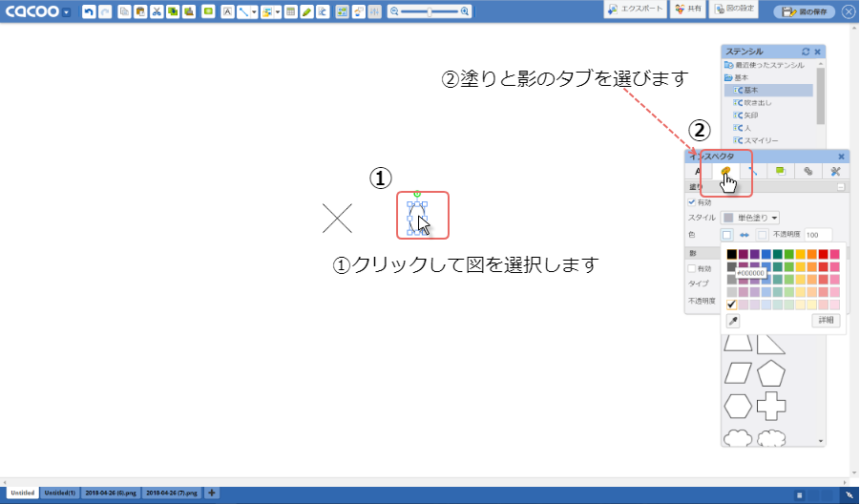Click the Insert image icon
Viewport: 860px width, 504px height.
pyautogui.click(x=267, y=11)
